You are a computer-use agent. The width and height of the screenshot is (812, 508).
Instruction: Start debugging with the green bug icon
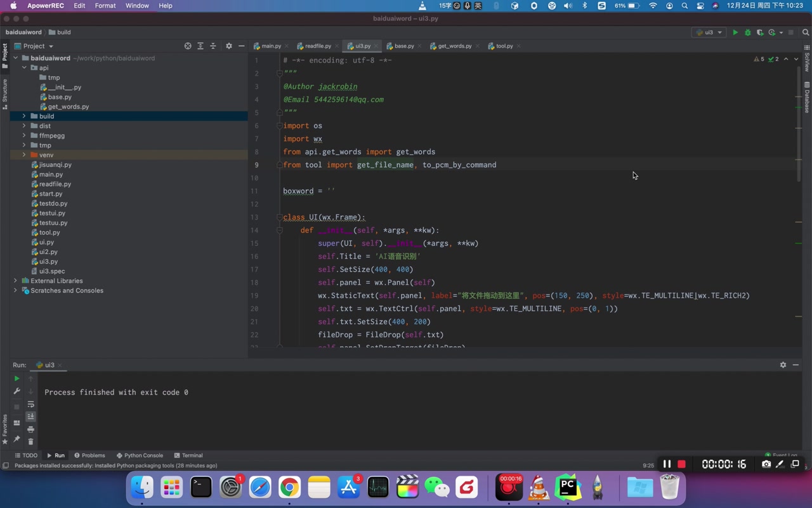tap(747, 32)
